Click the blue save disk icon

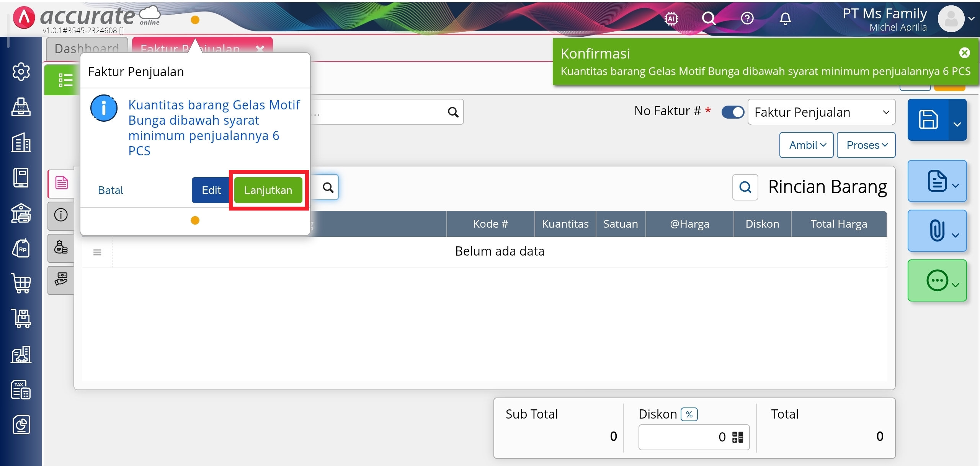(928, 120)
